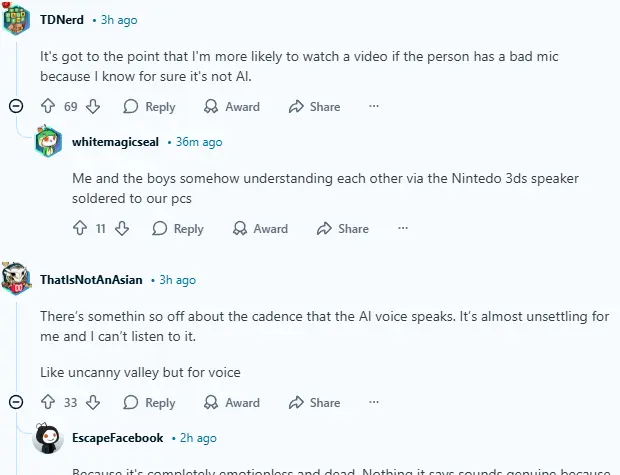Reply to TDNerd's comment
The image size is (620, 475).
coord(149,106)
